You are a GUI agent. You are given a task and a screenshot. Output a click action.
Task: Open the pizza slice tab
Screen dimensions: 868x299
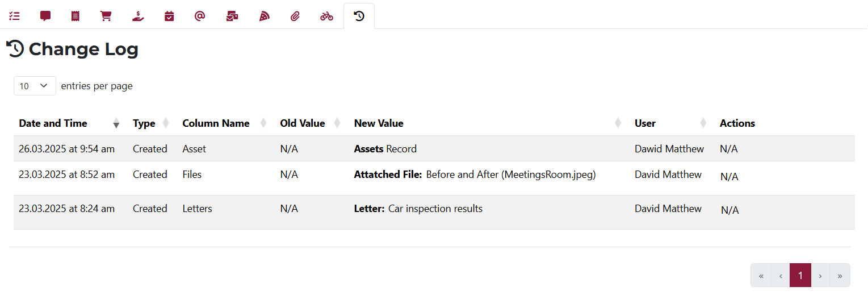pyautogui.click(x=264, y=16)
